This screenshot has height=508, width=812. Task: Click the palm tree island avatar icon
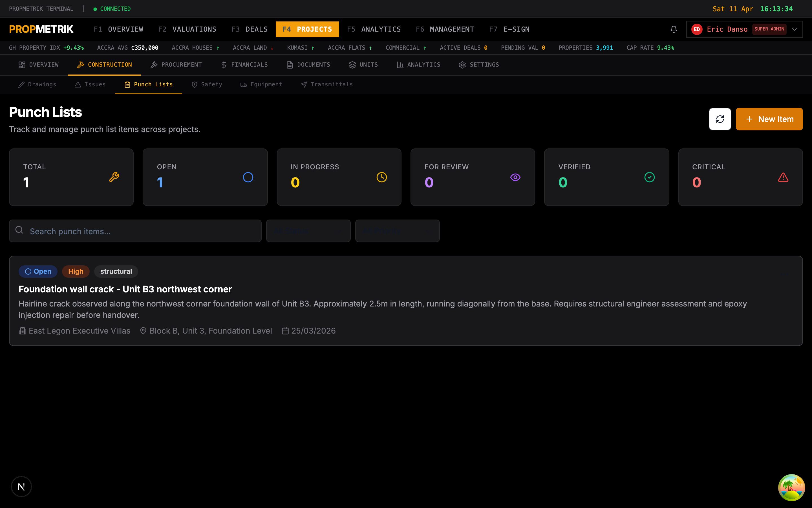pyautogui.click(x=791, y=487)
